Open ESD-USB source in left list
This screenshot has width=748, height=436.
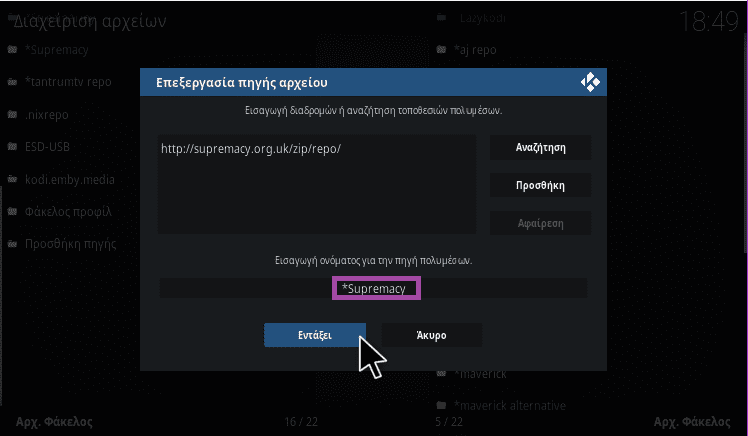(x=47, y=146)
